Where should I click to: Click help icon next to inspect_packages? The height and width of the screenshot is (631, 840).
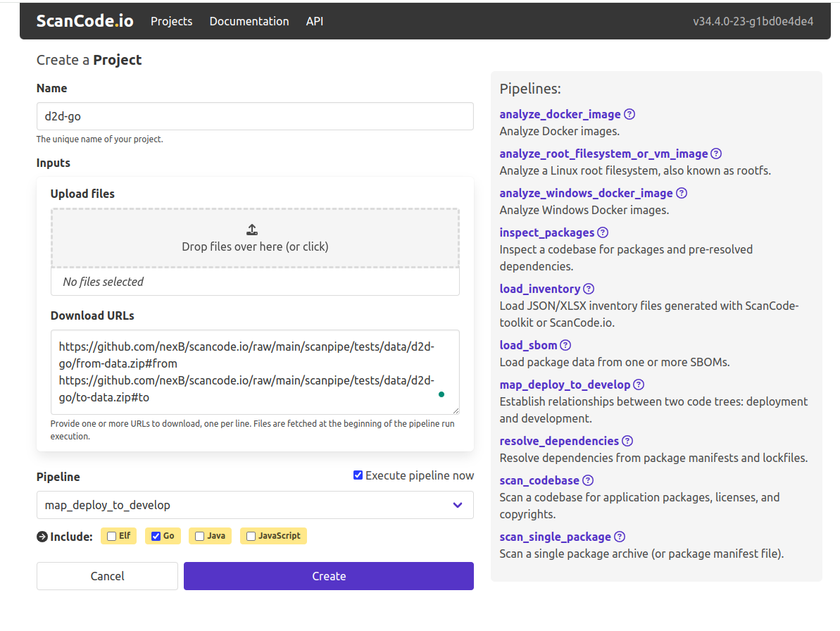(603, 232)
